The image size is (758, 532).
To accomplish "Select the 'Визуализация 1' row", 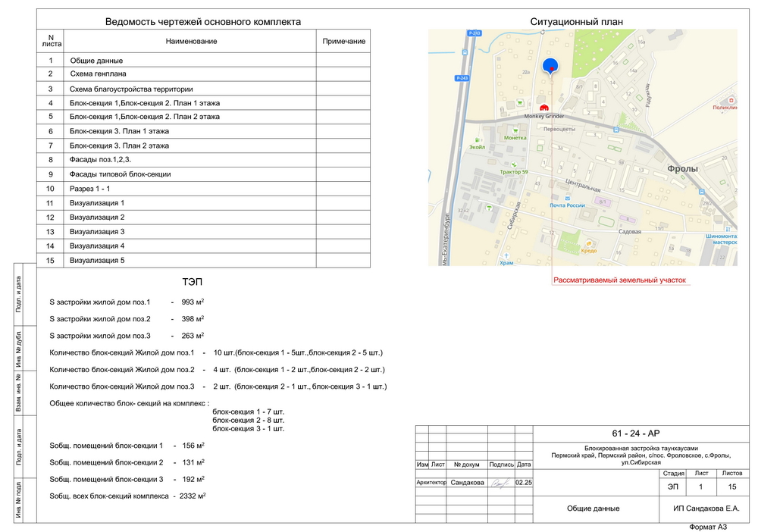I will (203, 203).
